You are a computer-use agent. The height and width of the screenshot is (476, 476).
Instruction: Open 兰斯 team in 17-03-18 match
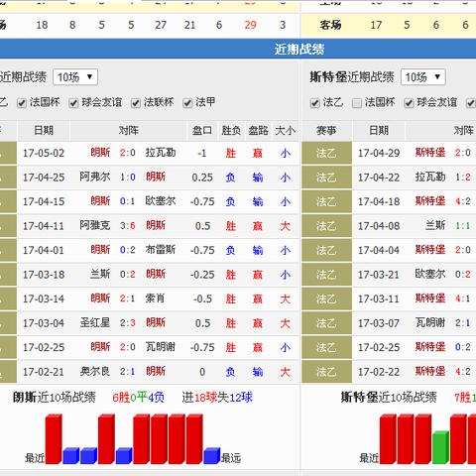point(100,275)
